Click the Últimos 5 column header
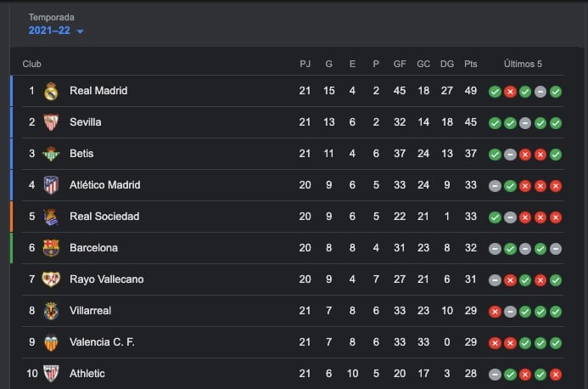The image size is (588, 389). click(x=523, y=64)
